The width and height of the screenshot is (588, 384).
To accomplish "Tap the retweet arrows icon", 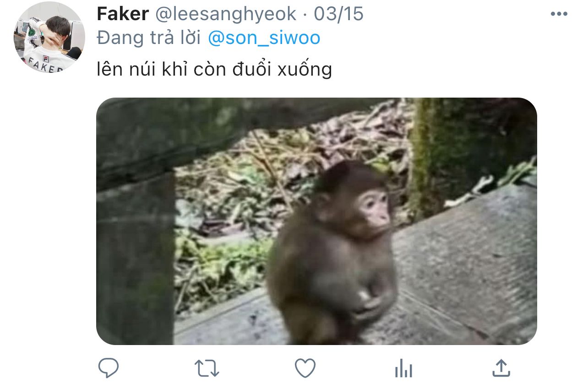I will tap(207, 368).
